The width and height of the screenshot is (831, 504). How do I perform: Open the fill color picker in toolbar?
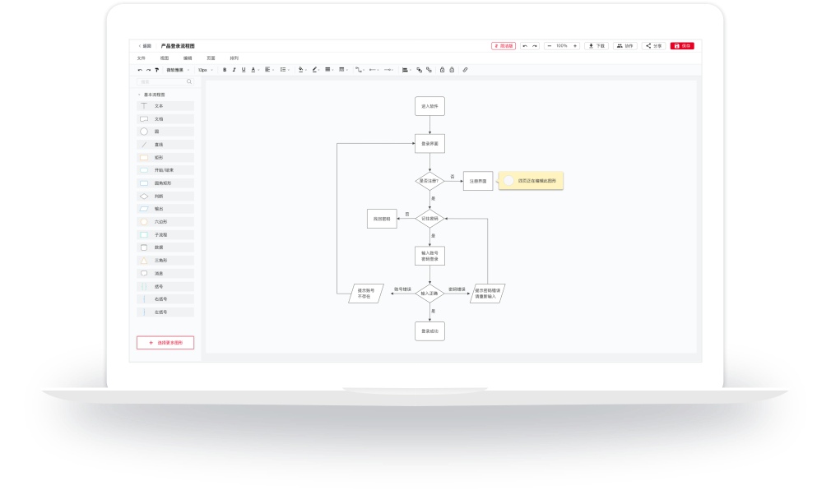[x=301, y=70]
